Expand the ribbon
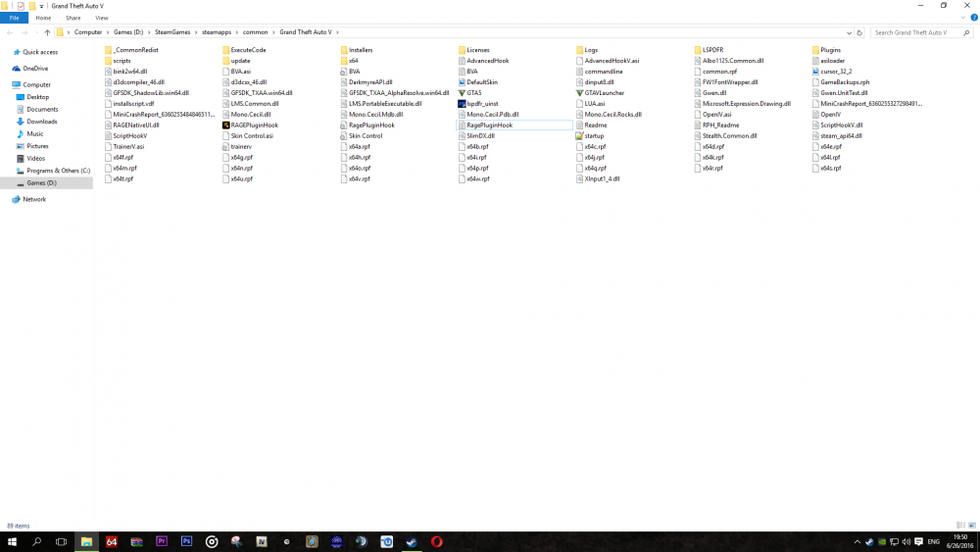980x552 pixels. (x=963, y=18)
